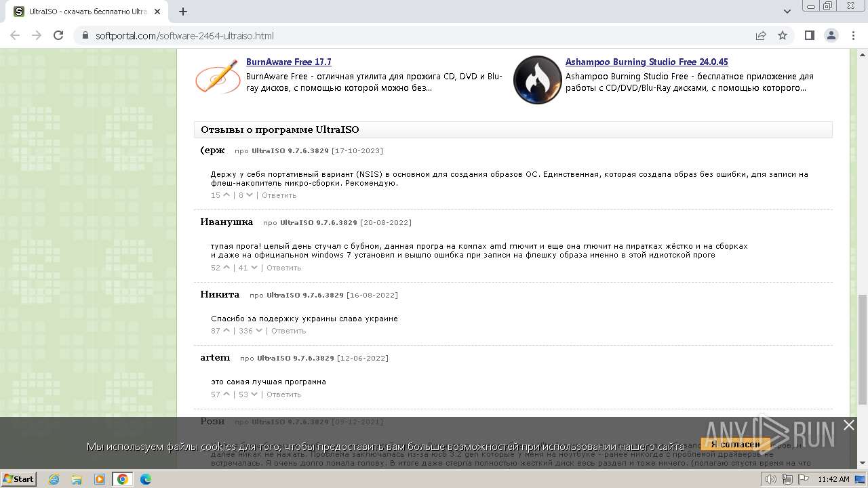Open Internet Explorer from the taskbar
This screenshot has width=868, height=488.
pos(55,479)
